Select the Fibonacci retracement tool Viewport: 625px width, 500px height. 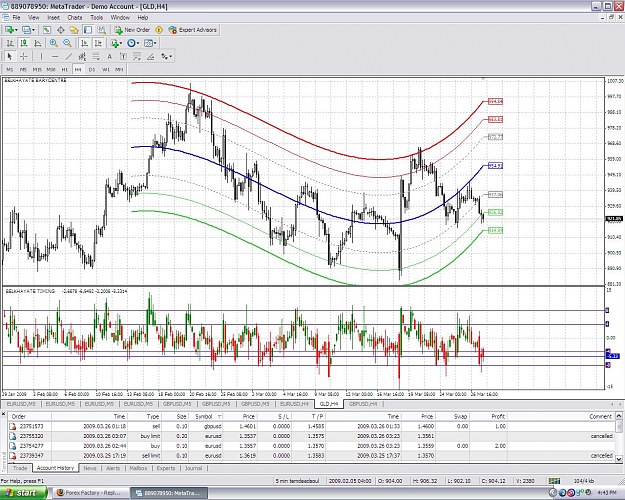[96, 56]
